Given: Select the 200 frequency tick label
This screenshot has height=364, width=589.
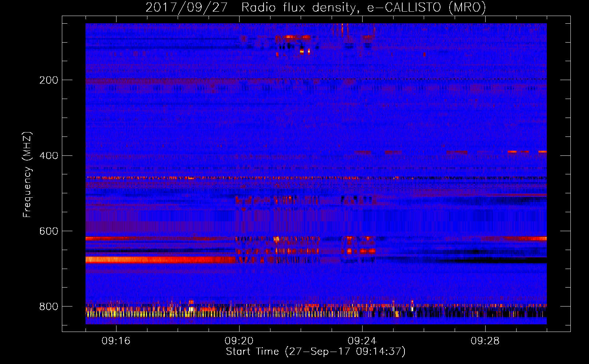Looking at the screenshot, I should click(x=49, y=80).
